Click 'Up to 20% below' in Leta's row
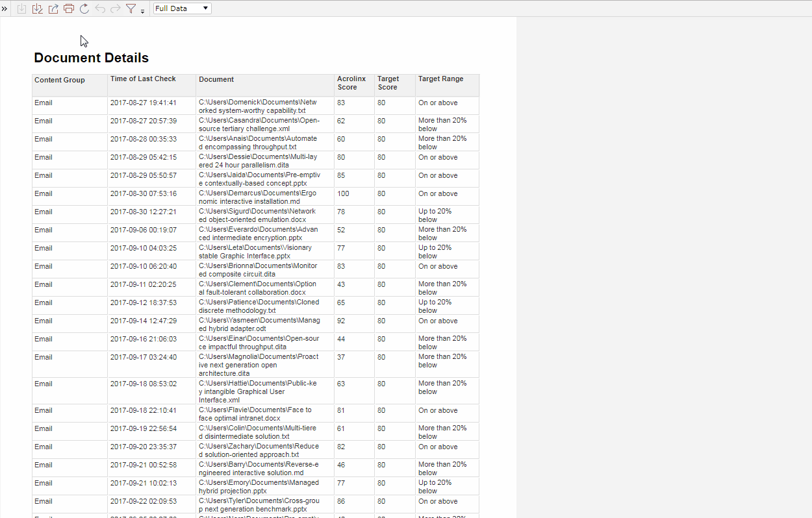 [435, 252]
